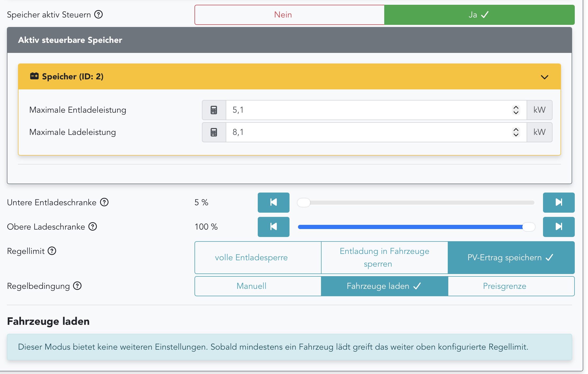The image size is (588, 374).
Task: Click calculator icon for Maximale Ladeleistung
Action: [214, 132]
